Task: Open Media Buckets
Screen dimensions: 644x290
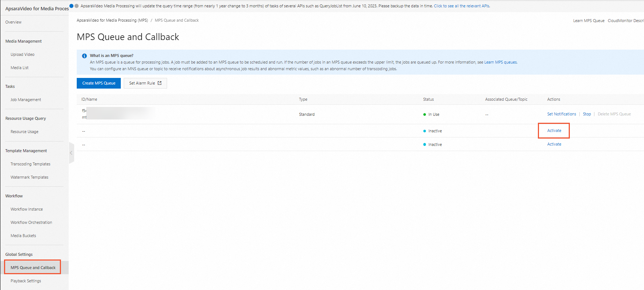Action: tap(23, 236)
